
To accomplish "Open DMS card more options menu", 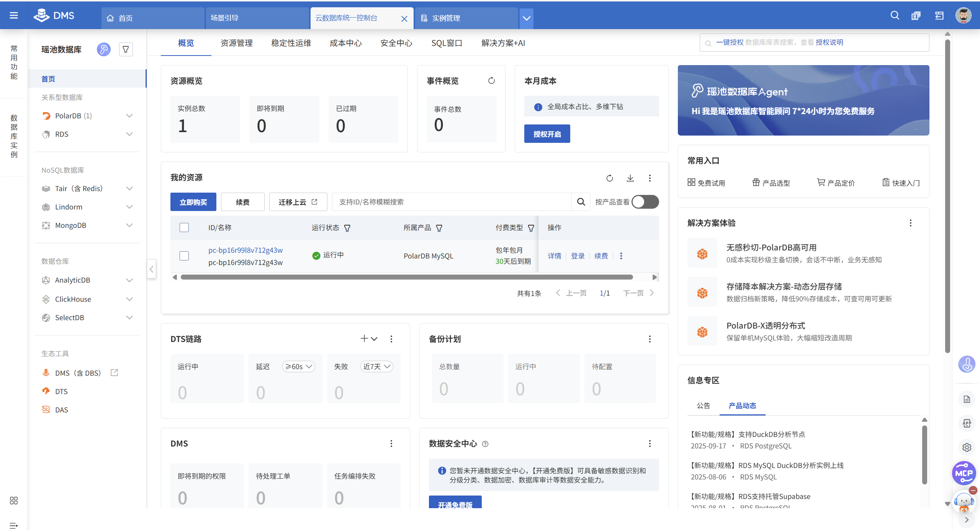I will tap(391, 443).
